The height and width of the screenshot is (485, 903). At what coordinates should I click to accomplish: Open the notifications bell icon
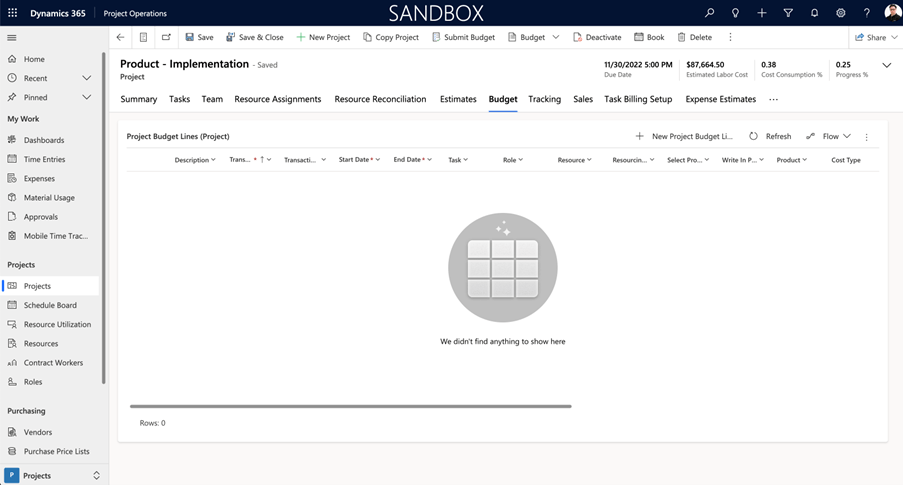click(814, 13)
